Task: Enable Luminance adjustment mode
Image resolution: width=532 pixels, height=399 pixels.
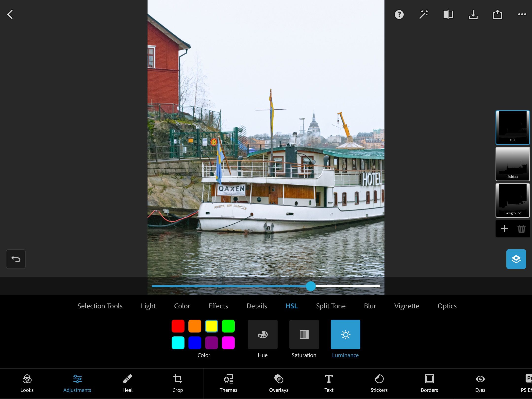Action: 345,334
